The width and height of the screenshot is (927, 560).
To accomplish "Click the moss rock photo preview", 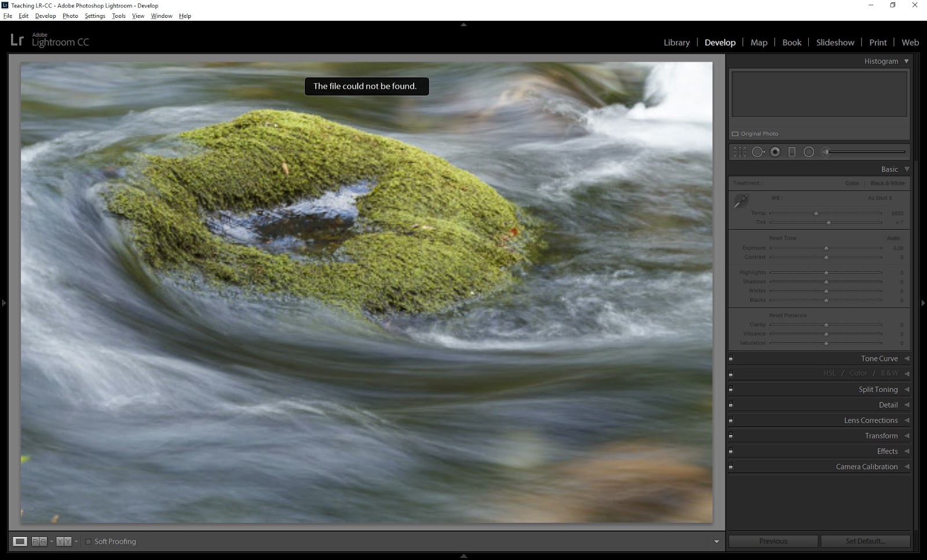I will pyautogui.click(x=367, y=292).
